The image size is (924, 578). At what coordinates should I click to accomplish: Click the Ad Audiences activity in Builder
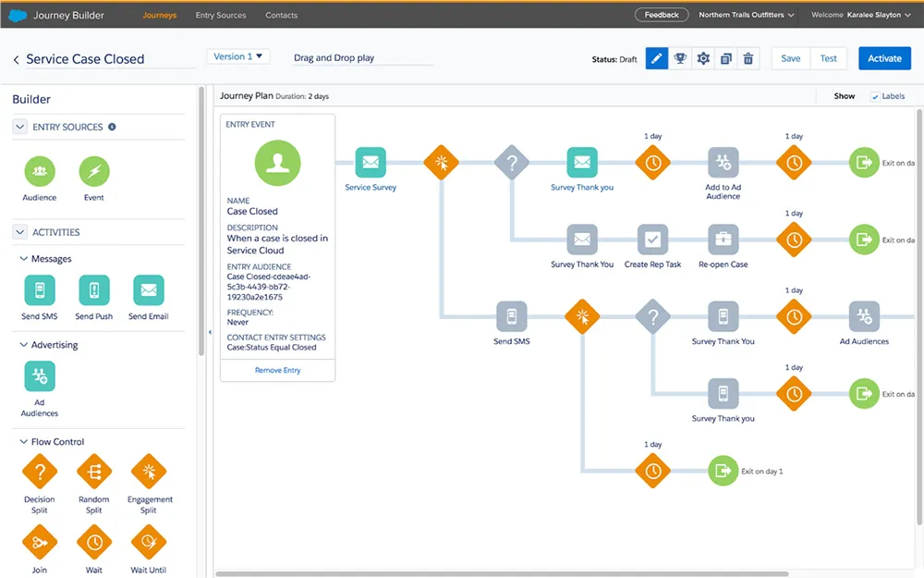pyautogui.click(x=40, y=376)
